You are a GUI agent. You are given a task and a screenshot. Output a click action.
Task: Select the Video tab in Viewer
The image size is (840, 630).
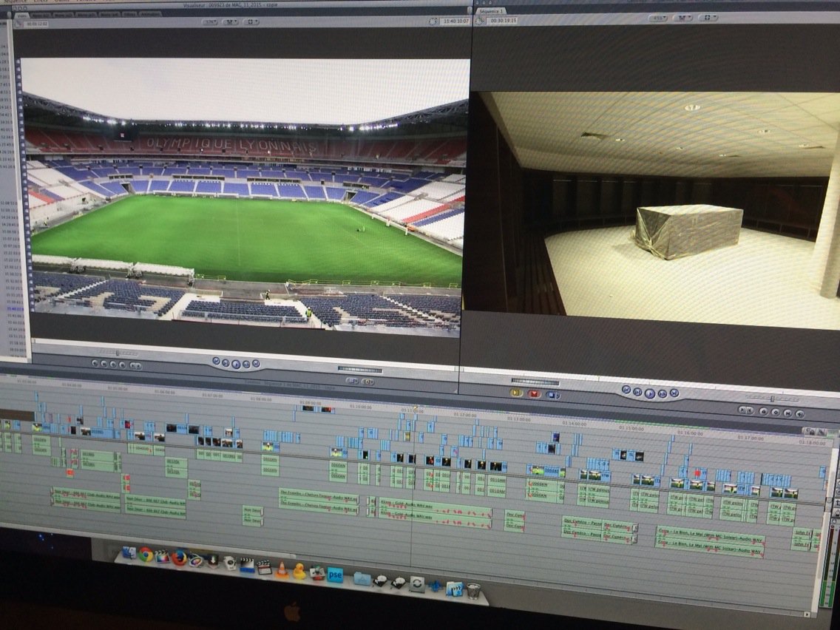[x=21, y=16]
